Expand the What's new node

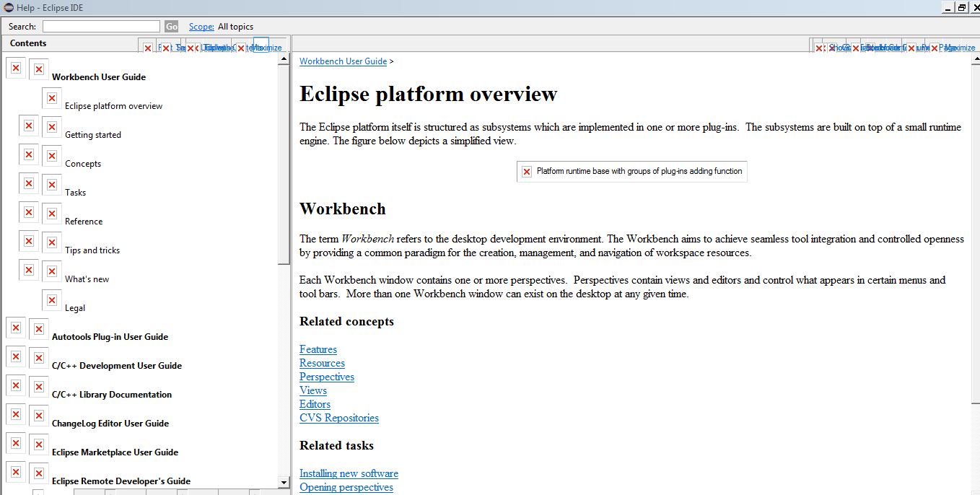coord(29,270)
